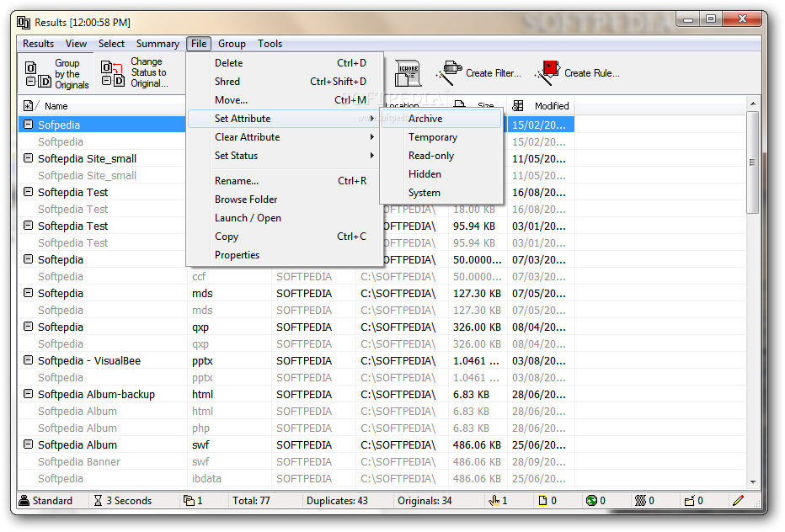Click the green recycle status icon
This screenshot has width=785, height=532.
(x=592, y=501)
